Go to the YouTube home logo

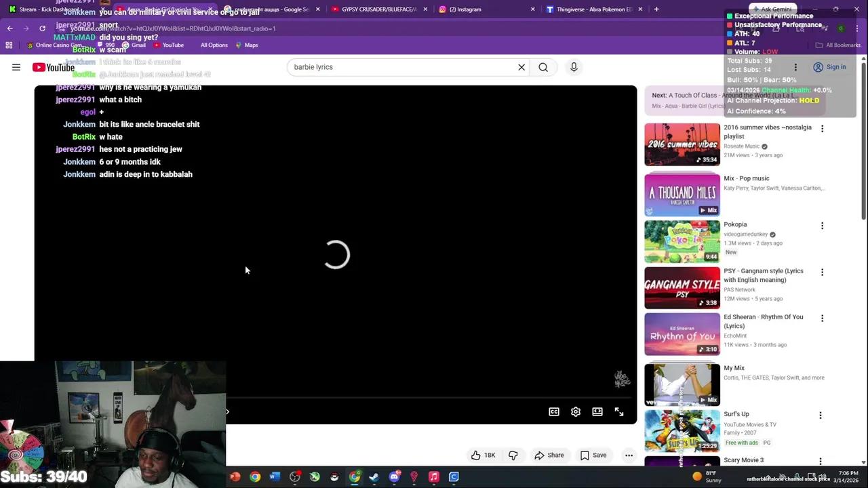point(53,67)
